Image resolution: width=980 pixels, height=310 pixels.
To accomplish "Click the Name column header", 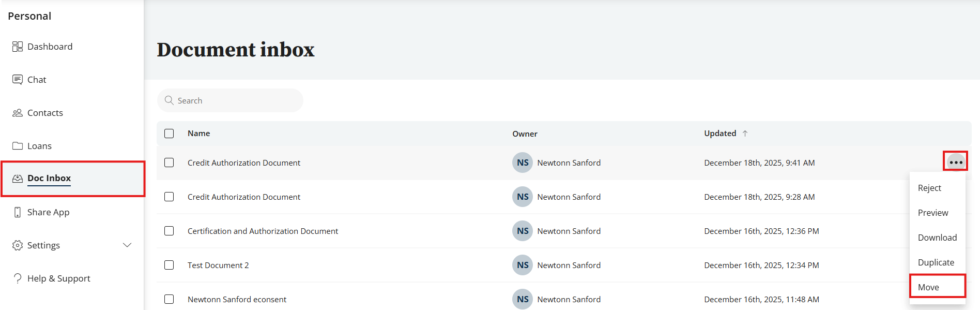I will coord(198,134).
